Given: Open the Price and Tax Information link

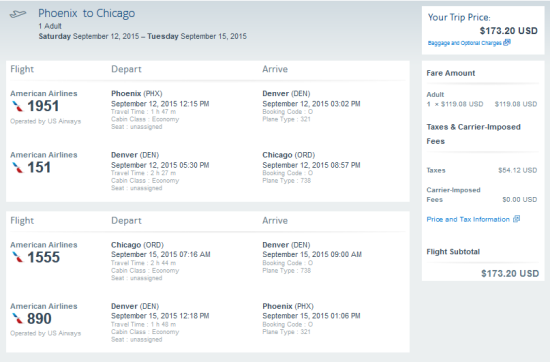Looking at the screenshot, I should [468, 220].
